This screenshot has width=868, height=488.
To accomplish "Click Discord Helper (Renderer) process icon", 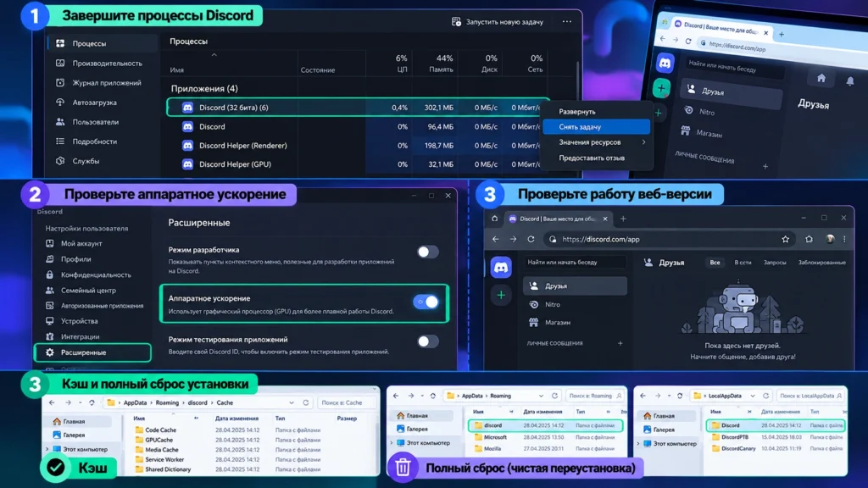I will [187, 146].
